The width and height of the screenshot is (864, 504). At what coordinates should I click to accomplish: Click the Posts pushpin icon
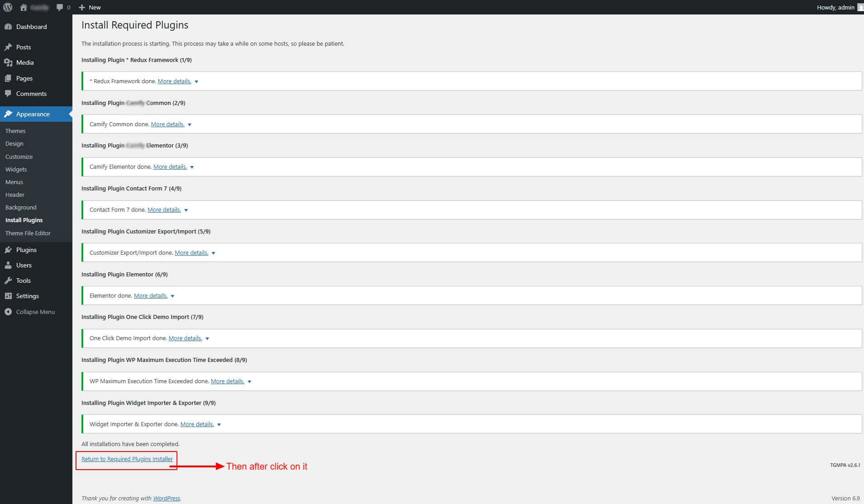pos(8,47)
